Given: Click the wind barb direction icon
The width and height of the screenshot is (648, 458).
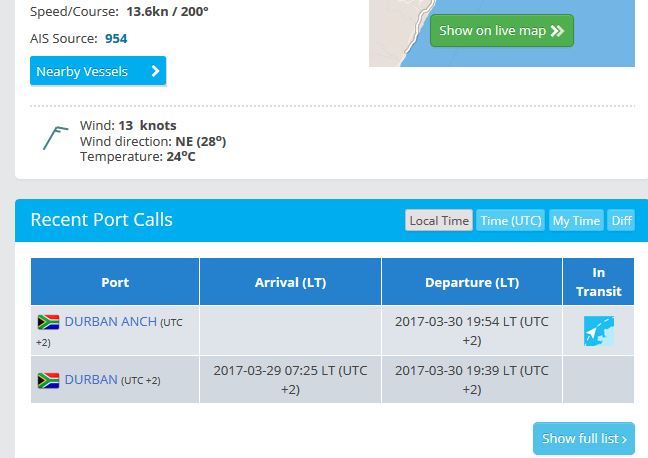Looking at the screenshot, I should [x=55, y=138].
